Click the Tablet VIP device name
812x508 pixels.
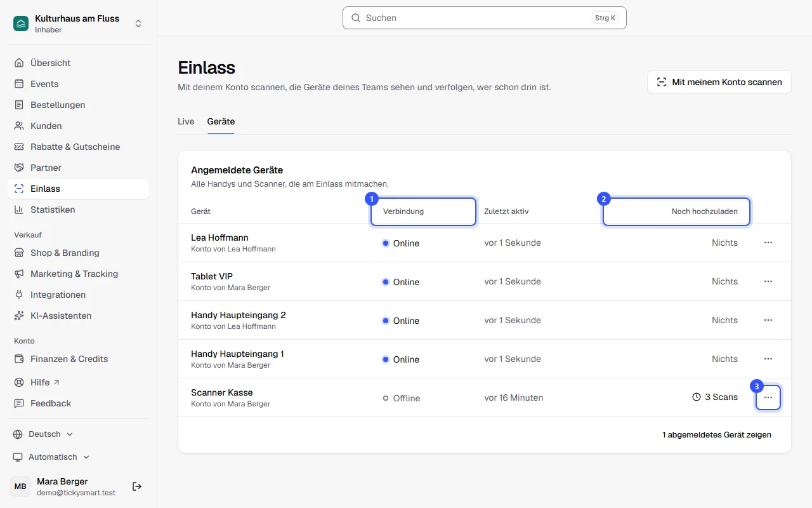click(212, 276)
